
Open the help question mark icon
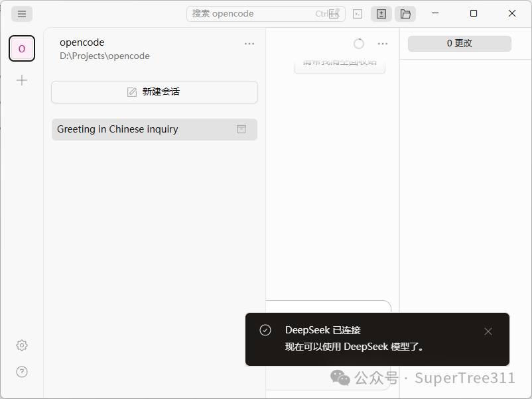click(x=22, y=372)
